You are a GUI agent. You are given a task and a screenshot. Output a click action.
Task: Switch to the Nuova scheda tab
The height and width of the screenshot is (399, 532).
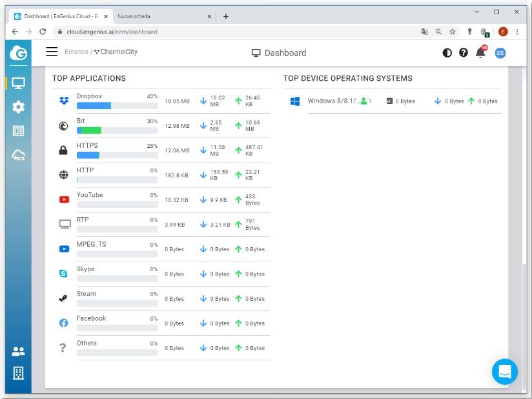point(161,16)
